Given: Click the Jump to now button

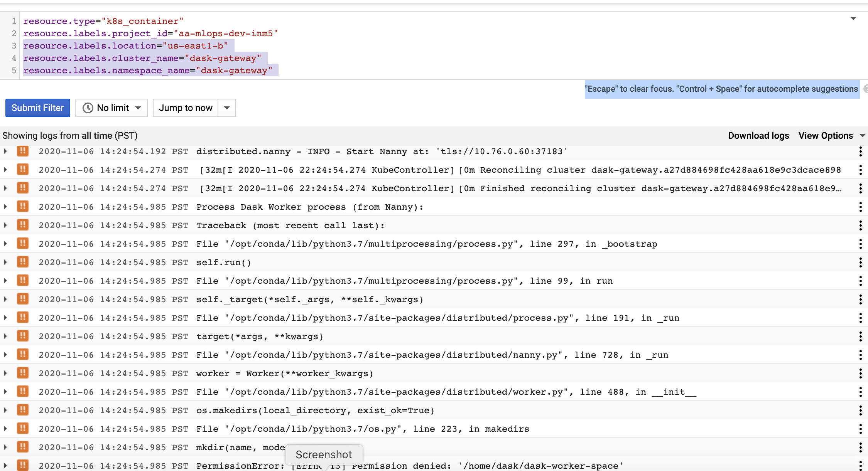Looking at the screenshot, I should [x=186, y=108].
